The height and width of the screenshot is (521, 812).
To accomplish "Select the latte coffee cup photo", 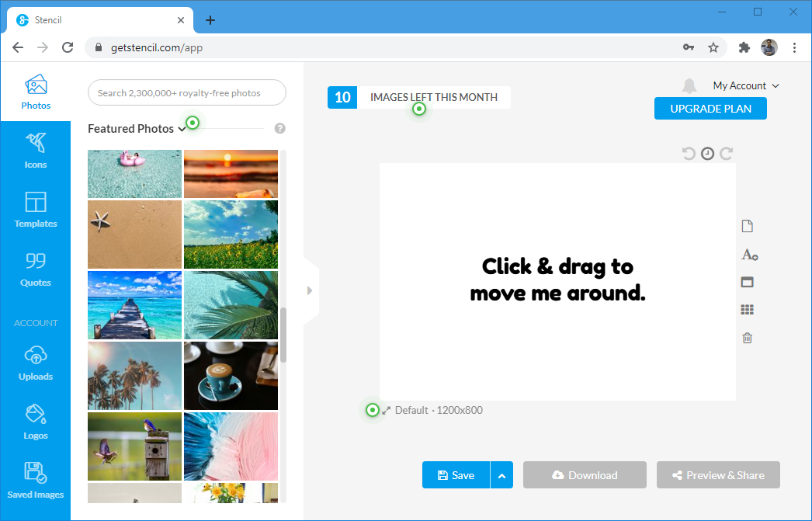I will click(x=231, y=376).
